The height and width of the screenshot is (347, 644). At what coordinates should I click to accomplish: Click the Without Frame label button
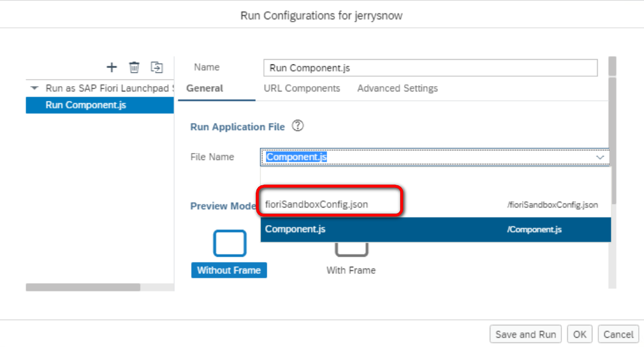click(229, 270)
